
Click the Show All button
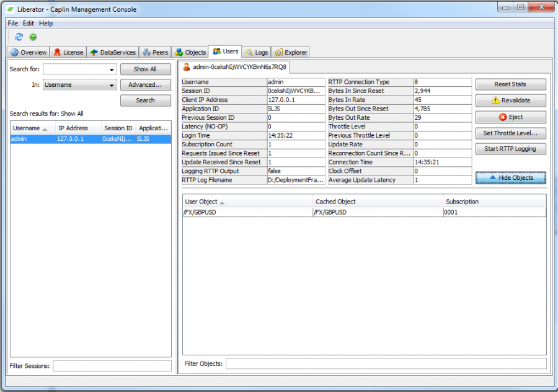pyautogui.click(x=145, y=69)
